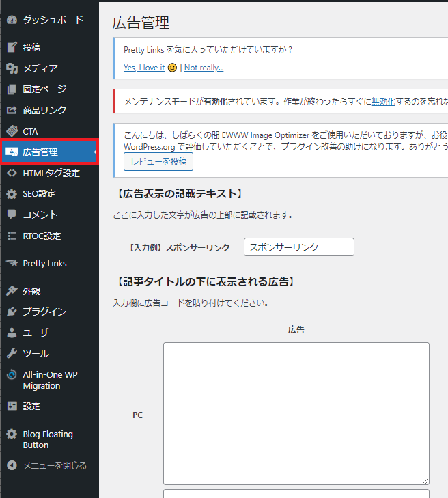Click the code brackets icon beside HTMLタグ設定
Screen dimensions: 448x498
click(12, 173)
